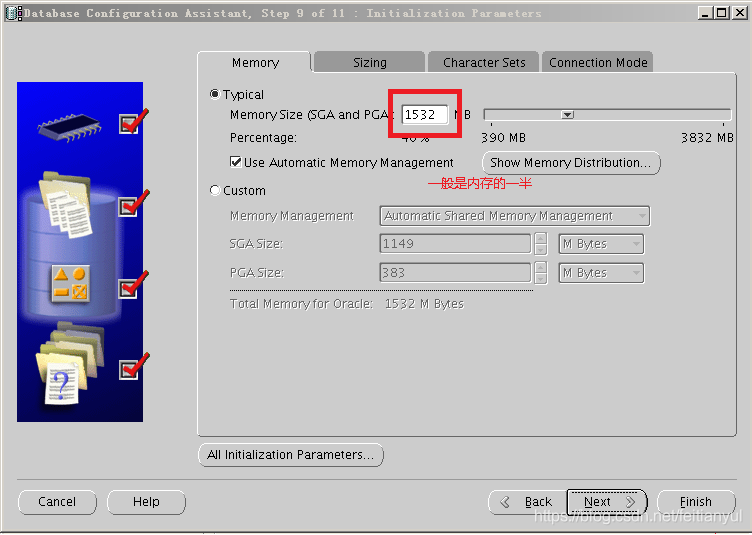
Task: Increase the PGA Size spinner
Action: point(540,267)
